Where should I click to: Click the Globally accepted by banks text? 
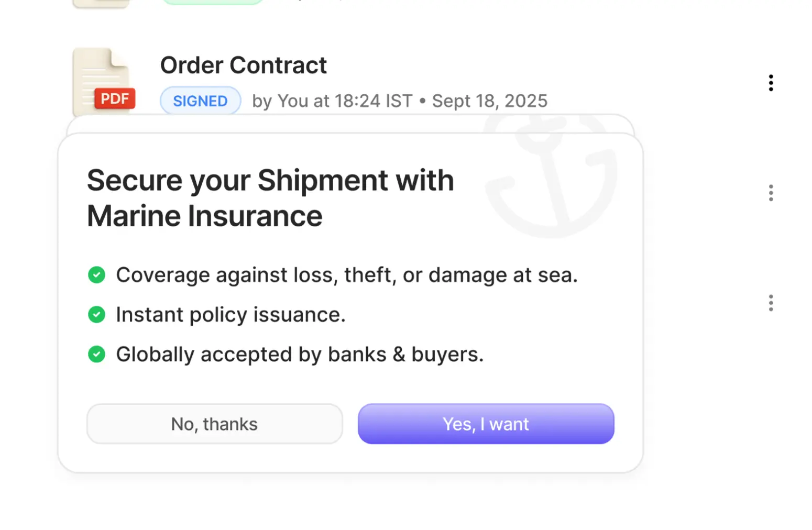(300, 355)
